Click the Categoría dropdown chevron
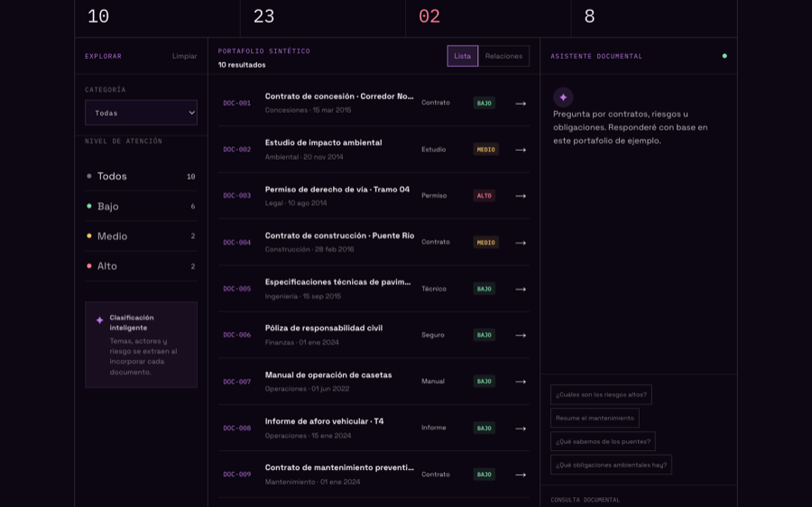The width and height of the screenshot is (812, 507). pos(191,113)
